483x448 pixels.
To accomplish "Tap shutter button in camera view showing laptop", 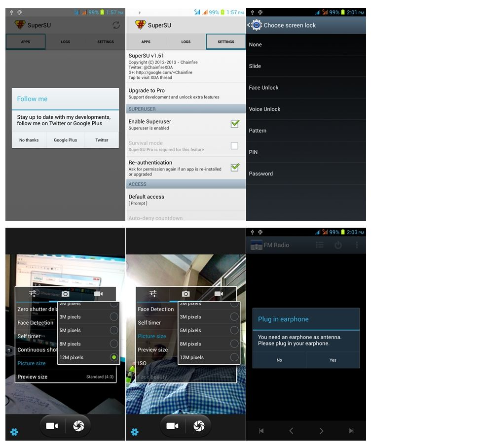I will pyautogui.click(x=78, y=426).
